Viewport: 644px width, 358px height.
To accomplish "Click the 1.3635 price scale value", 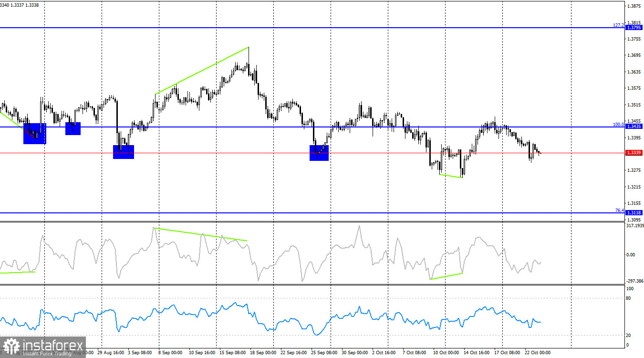I will coord(634,72).
